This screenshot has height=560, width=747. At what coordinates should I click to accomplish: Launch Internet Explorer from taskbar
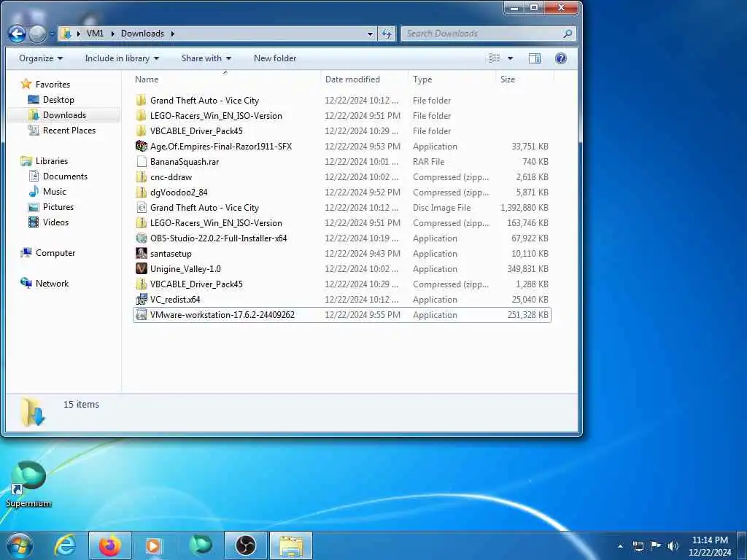pos(64,545)
